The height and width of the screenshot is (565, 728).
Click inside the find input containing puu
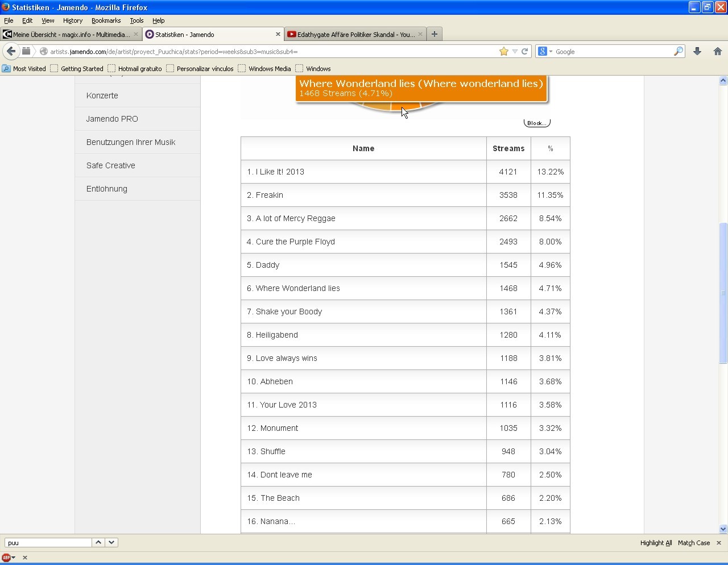pyautogui.click(x=47, y=542)
